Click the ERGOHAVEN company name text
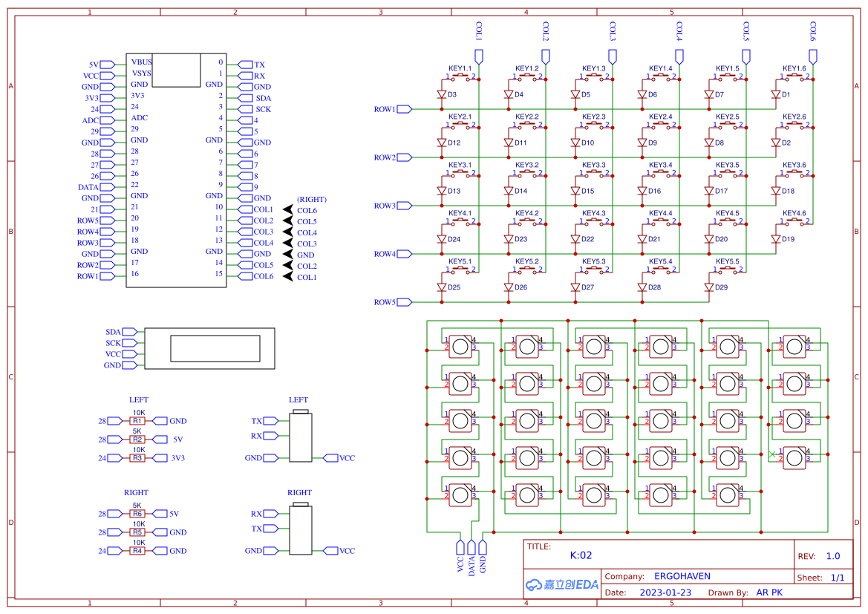Screen dimensions: 868x614 pos(681,576)
